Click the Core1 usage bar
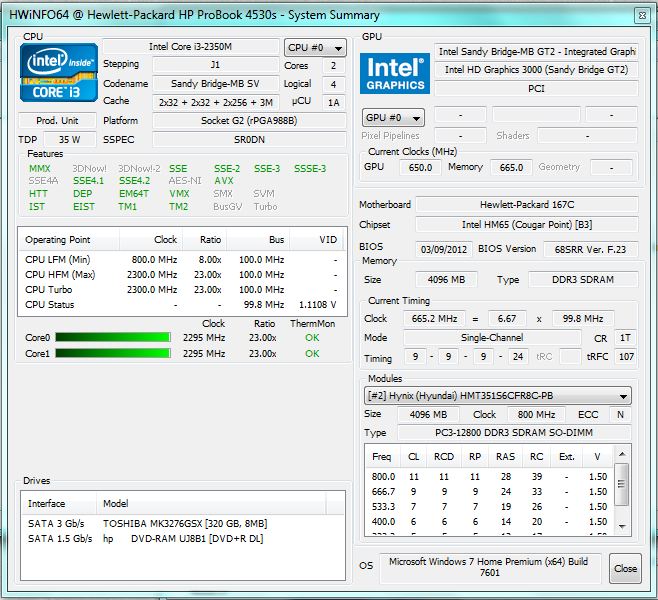 point(113,353)
